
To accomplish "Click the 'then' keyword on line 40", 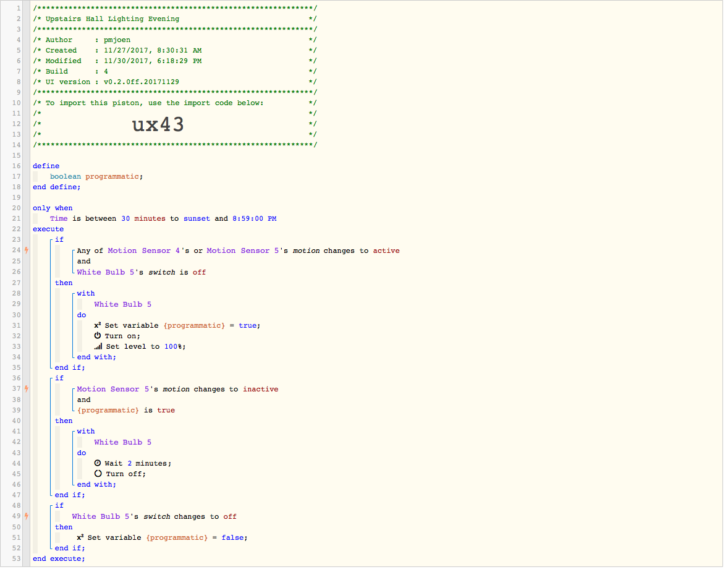I will pos(64,422).
